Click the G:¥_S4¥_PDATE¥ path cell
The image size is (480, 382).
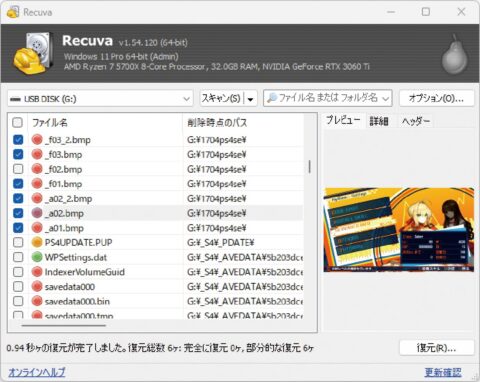(x=220, y=242)
